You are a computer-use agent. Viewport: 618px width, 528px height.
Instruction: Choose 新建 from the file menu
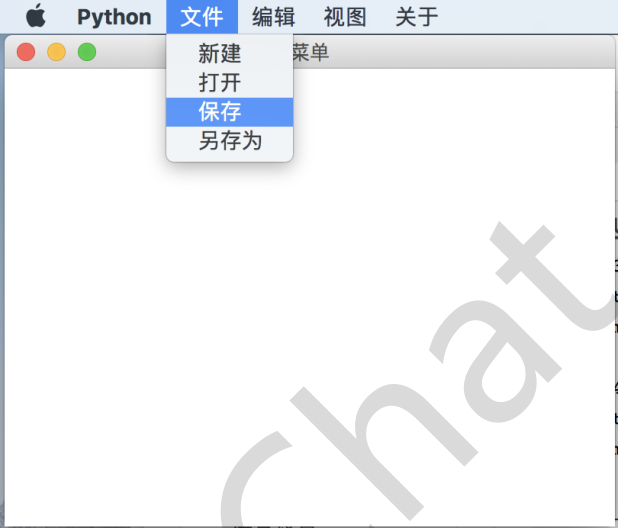click(x=229, y=54)
